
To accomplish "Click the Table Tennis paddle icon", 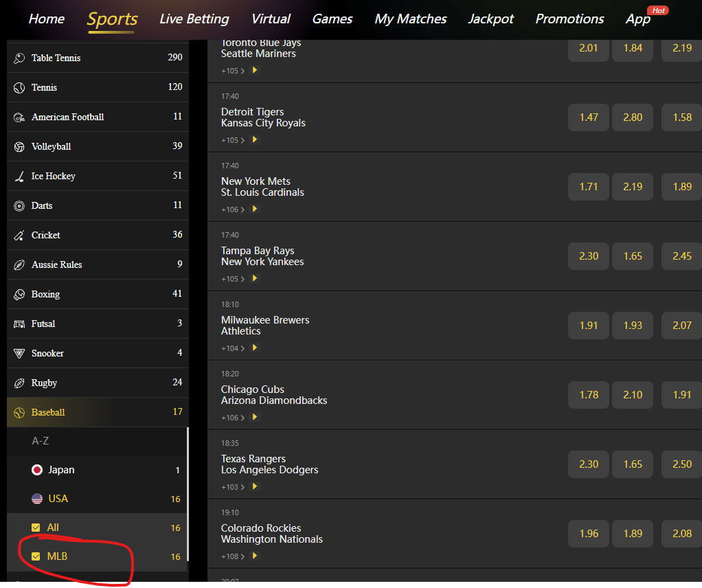I will (19, 58).
